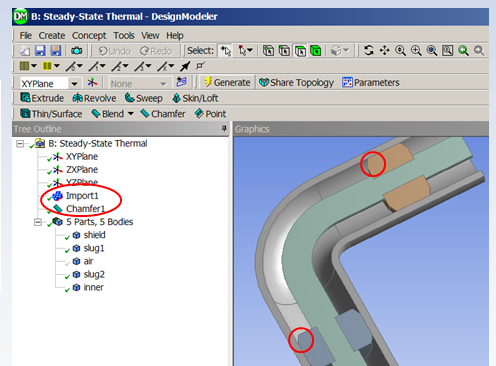Screen dimensions: 496x366
Task: Click the Magnifier Window icon
Action: [447, 51]
